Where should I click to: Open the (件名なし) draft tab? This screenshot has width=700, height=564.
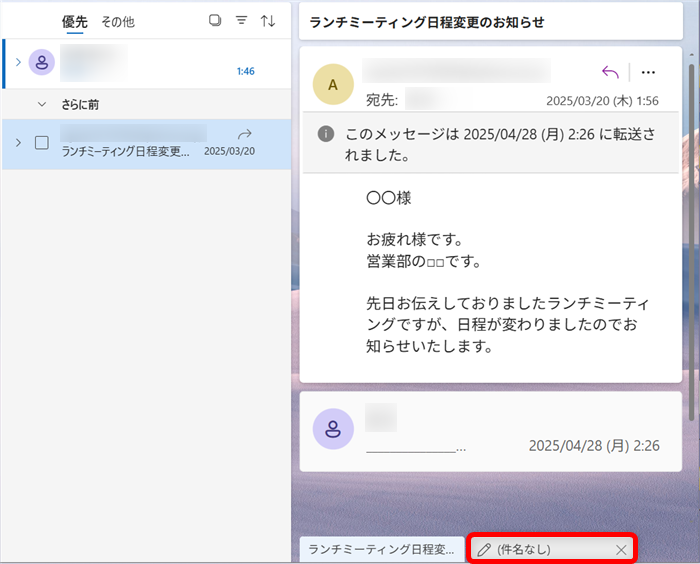click(x=540, y=549)
